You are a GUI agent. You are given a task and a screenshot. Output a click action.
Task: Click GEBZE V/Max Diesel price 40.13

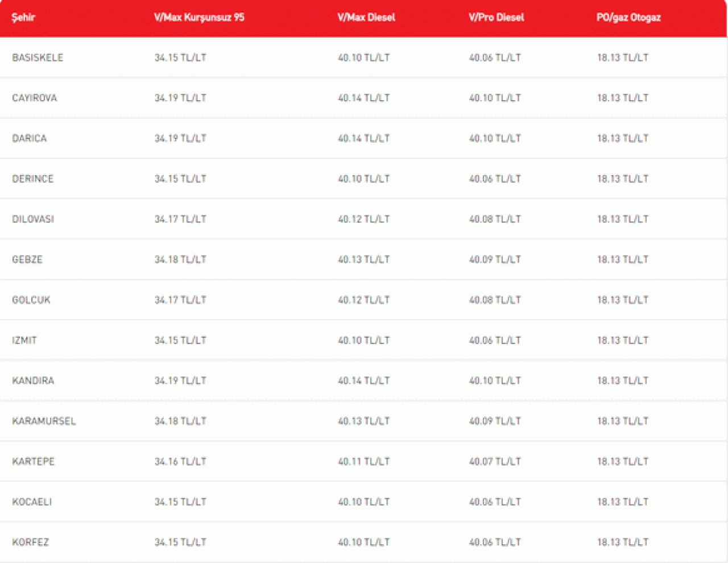364,259
